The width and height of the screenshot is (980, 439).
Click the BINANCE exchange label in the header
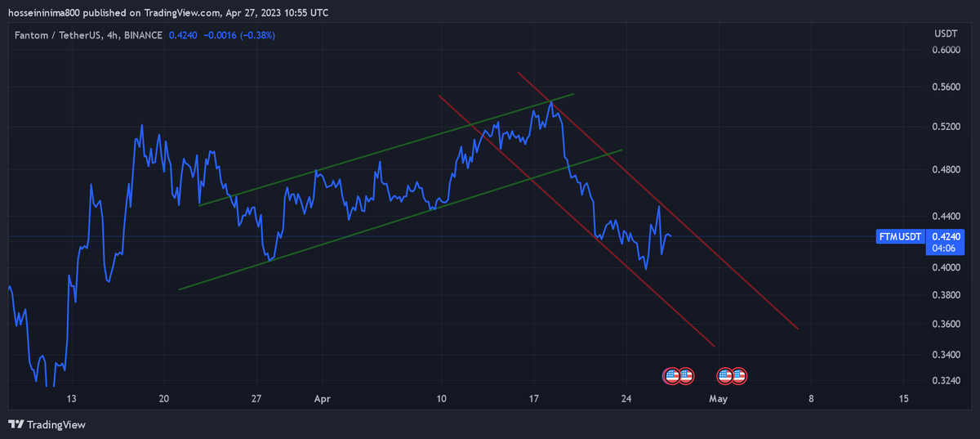click(144, 35)
